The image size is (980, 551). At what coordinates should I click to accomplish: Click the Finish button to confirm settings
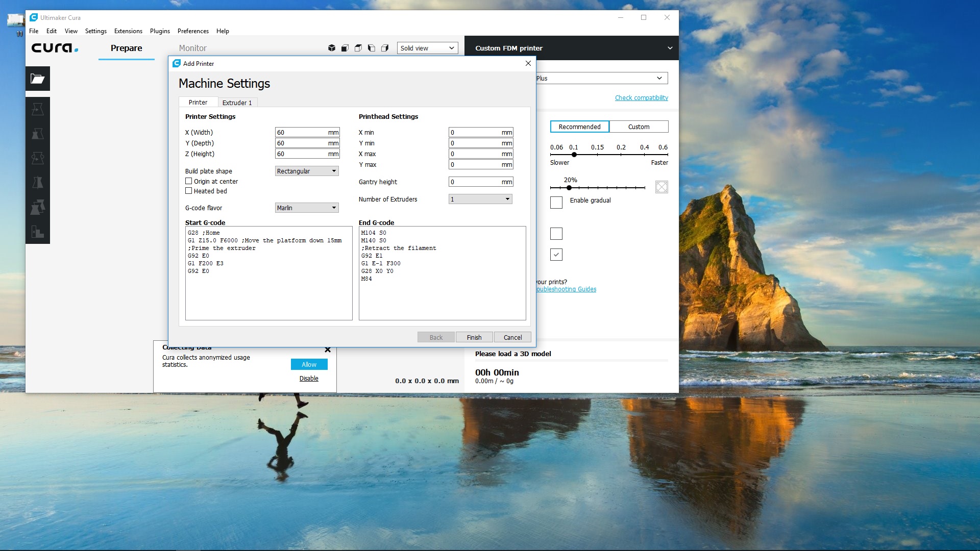coord(474,337)
